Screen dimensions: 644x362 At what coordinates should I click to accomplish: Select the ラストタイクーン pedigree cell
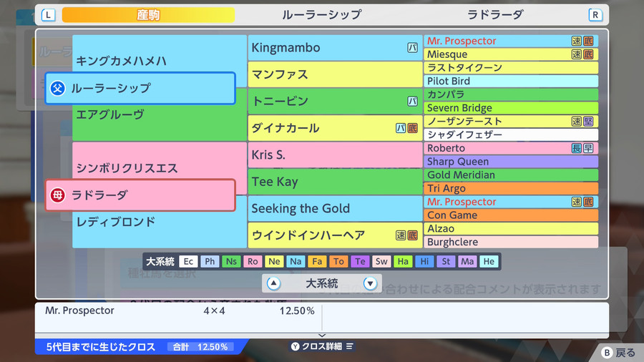tap(511, 68)
